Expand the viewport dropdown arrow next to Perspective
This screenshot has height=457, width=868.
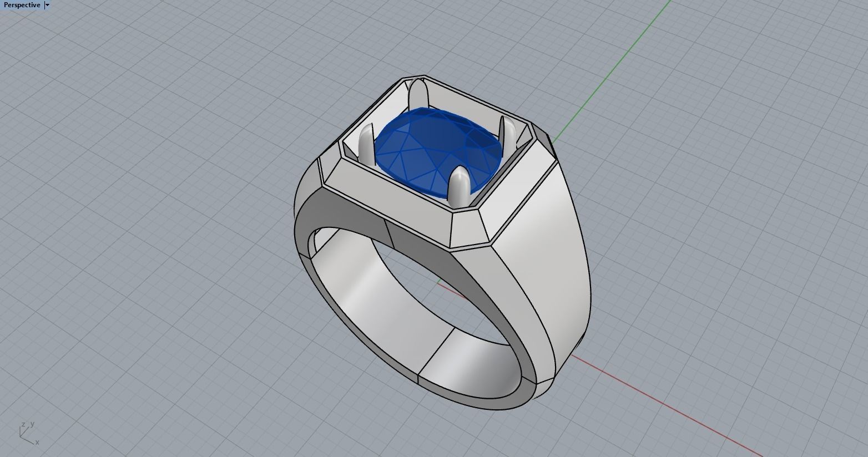tap(47, 5)
